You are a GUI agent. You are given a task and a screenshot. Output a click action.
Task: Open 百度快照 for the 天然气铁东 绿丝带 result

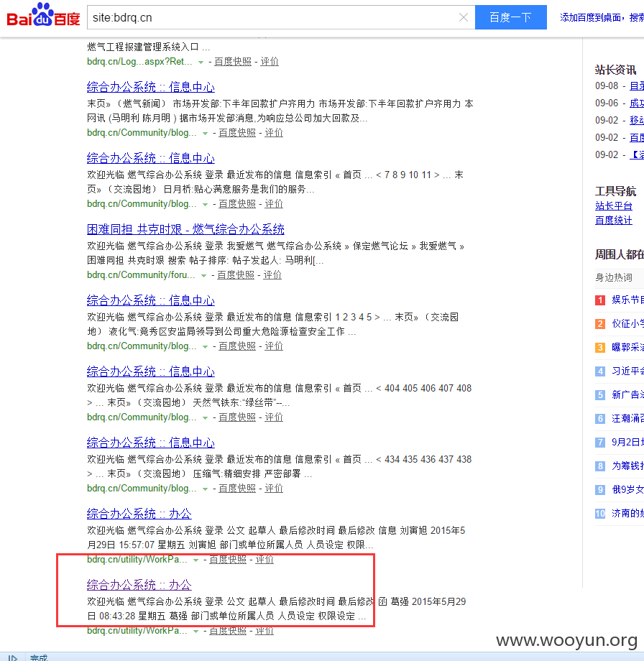237,417
